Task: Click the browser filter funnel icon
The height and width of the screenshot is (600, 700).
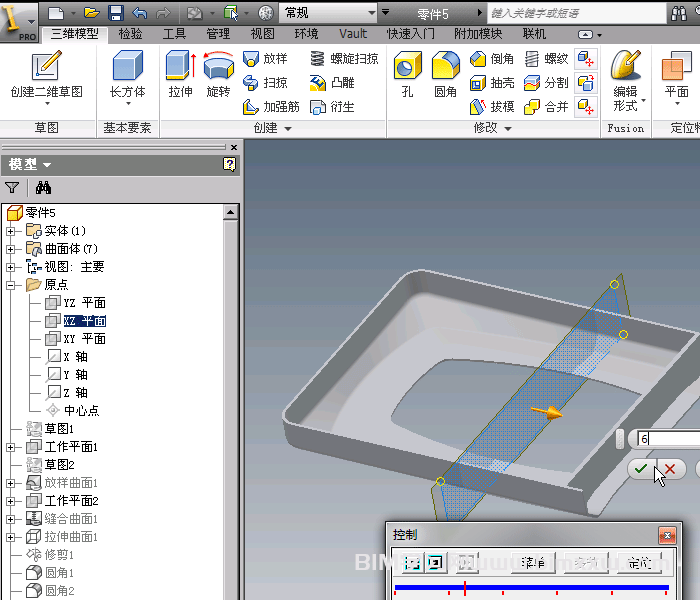Action: point(12,188)
